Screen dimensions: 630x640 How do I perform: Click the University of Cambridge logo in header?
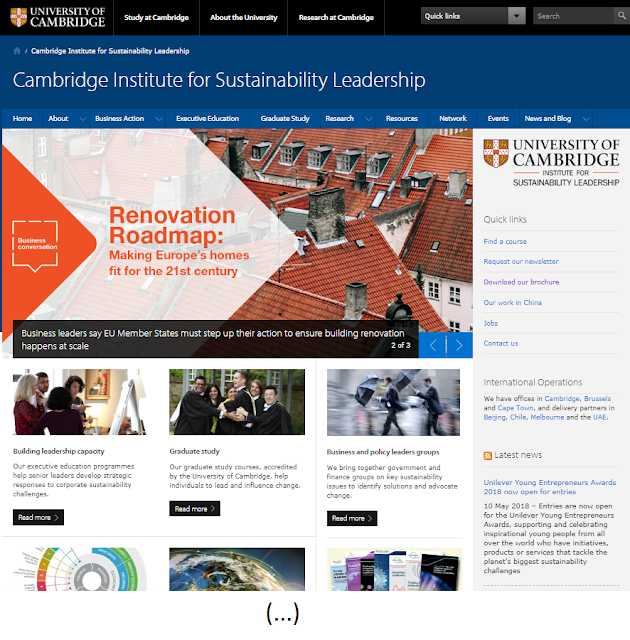(x=58, y=17)
